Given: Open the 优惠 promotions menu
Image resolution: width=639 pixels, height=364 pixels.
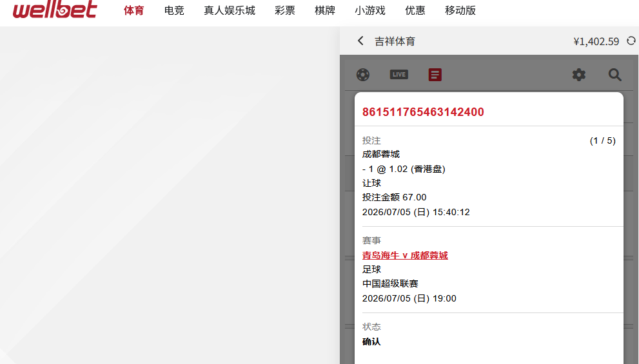Looking at the screenshot, I should tap(415, 10).
